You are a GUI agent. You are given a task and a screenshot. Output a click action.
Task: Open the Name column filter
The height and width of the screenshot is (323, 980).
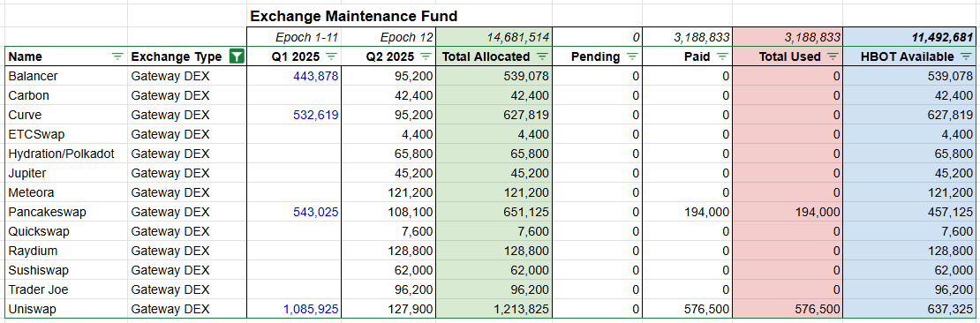pyautogui.click(x=117, y=56)
